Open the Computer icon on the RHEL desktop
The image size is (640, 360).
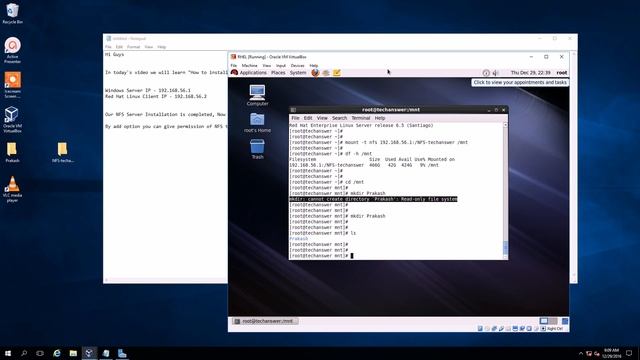257,95
